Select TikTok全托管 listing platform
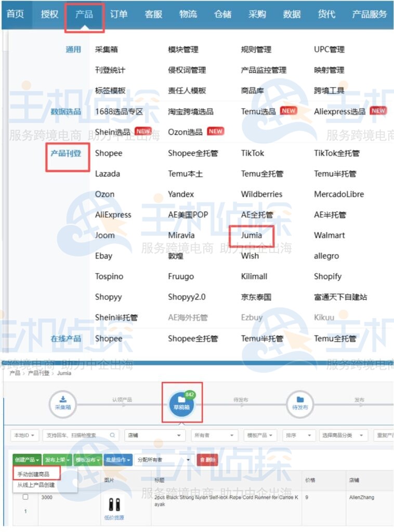394x532 pixels. click(x=337, y=153)
